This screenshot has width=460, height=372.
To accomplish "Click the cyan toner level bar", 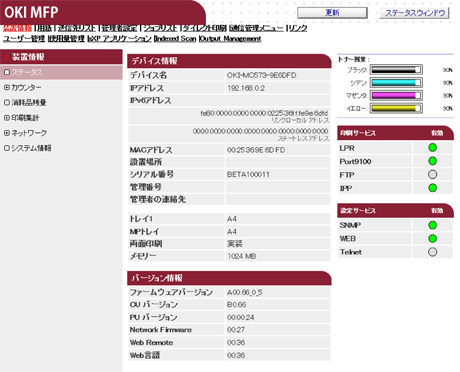I will [396, 83].
